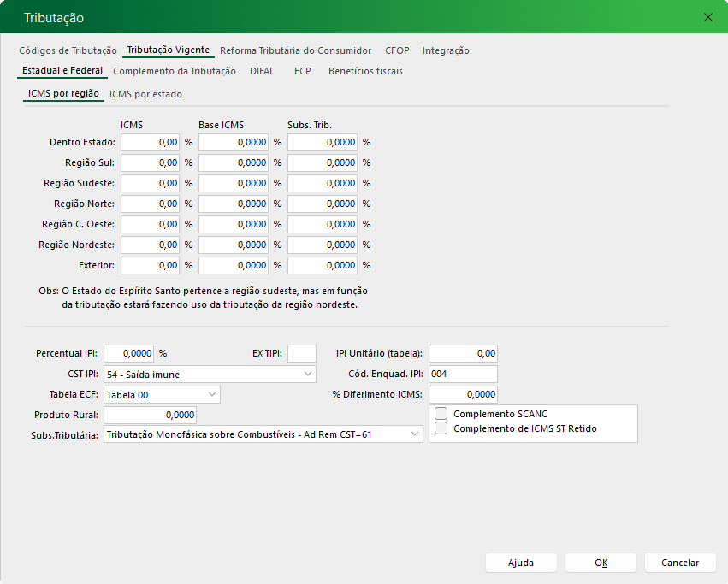Open Reforma Tributária do Consumidor tab
728x584 pixels.
[x=295, y=50]
